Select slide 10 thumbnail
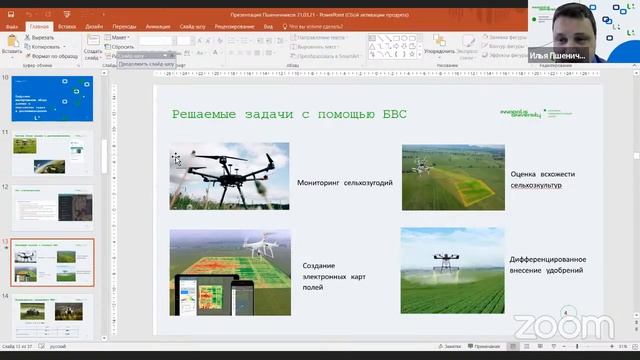The image size is (640, 360). pos(52,98)
